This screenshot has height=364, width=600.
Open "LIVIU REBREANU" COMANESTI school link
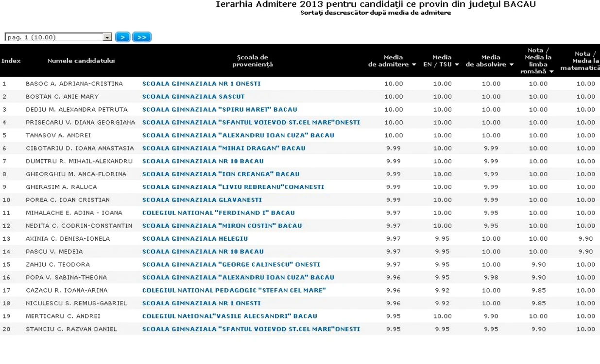click(x=233, y=187)
